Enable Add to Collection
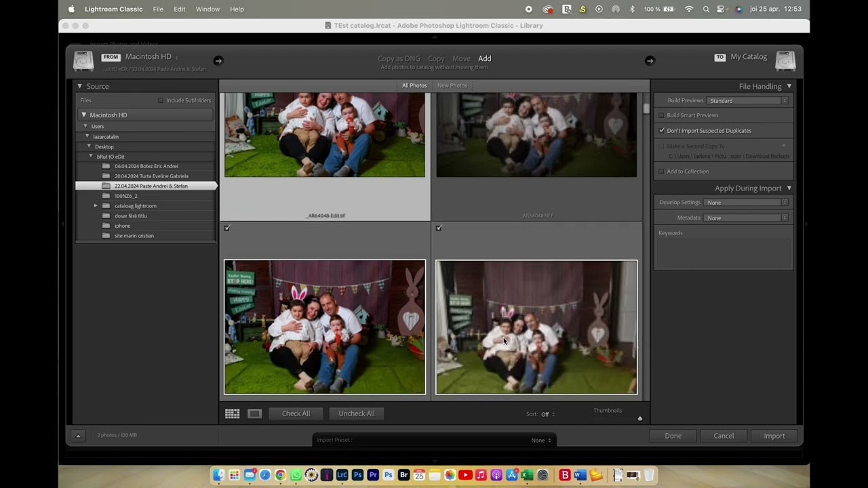 point(661,171)
